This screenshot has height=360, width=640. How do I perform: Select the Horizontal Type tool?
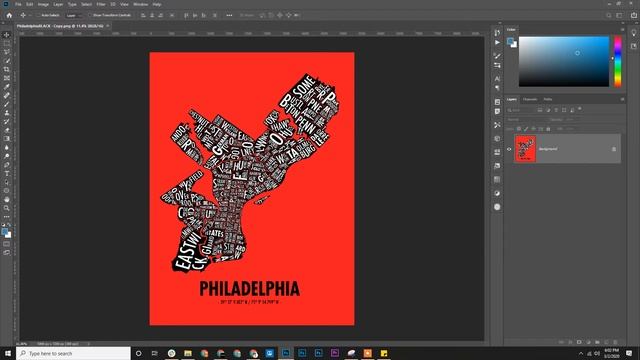pos(7,173)
